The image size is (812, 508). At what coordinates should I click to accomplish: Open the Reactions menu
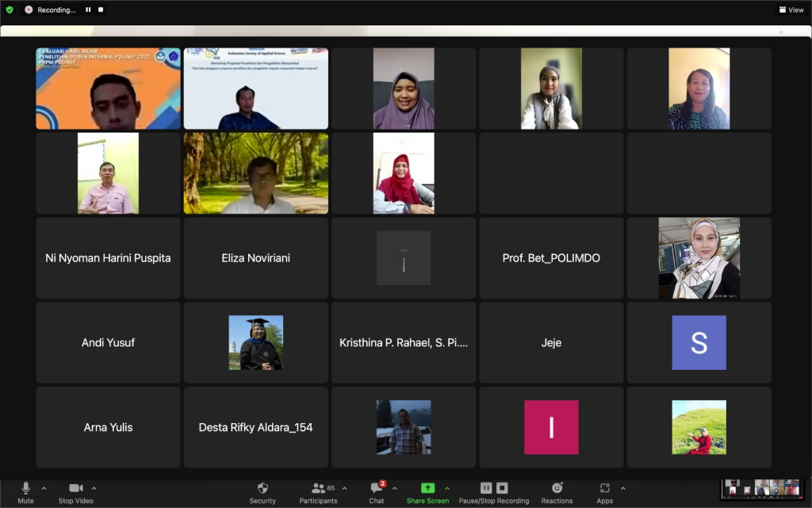pyautogui.click(x=557, y=492)
